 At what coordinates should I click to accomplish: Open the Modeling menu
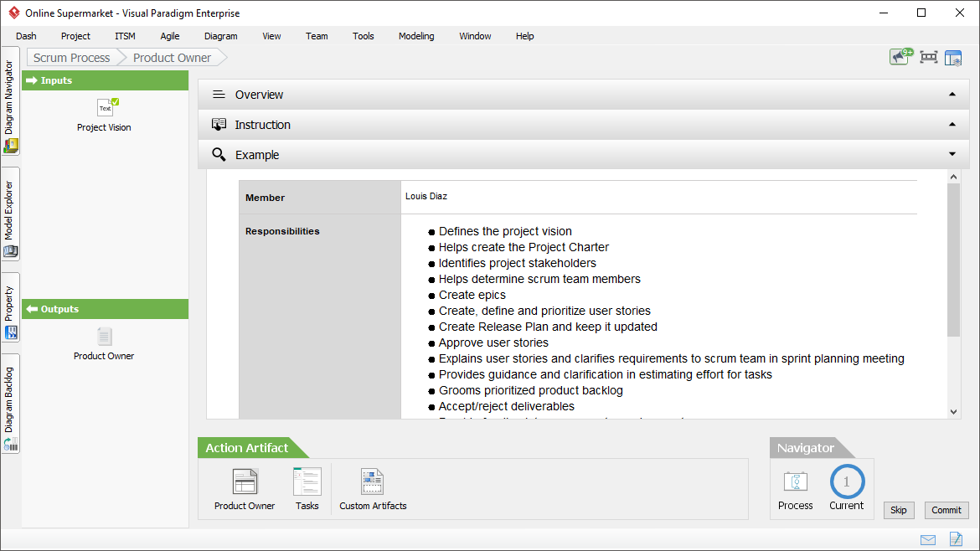pos(416,36)
